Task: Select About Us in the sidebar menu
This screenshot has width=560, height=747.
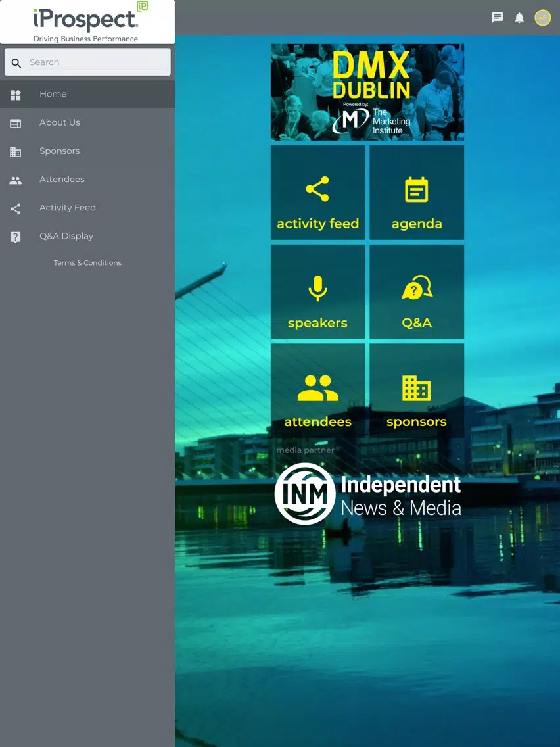Action: (x=87, y=122)
